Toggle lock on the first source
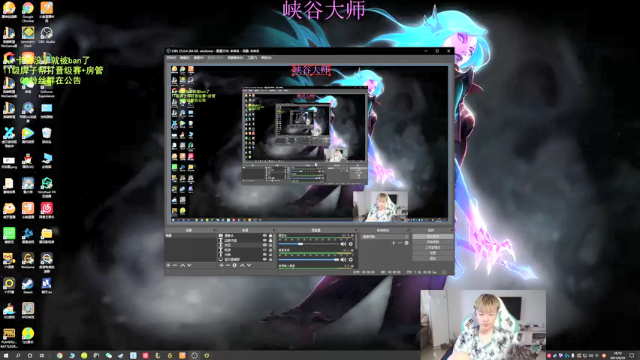This screenshot has height=360, width=640. [x=270, y=236]
